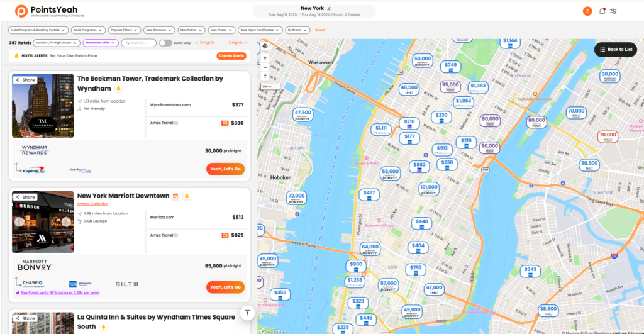Set alert bell for La Quinta Inn & Suites
Screen dimensions: 644x334
[x=103, y=327]
